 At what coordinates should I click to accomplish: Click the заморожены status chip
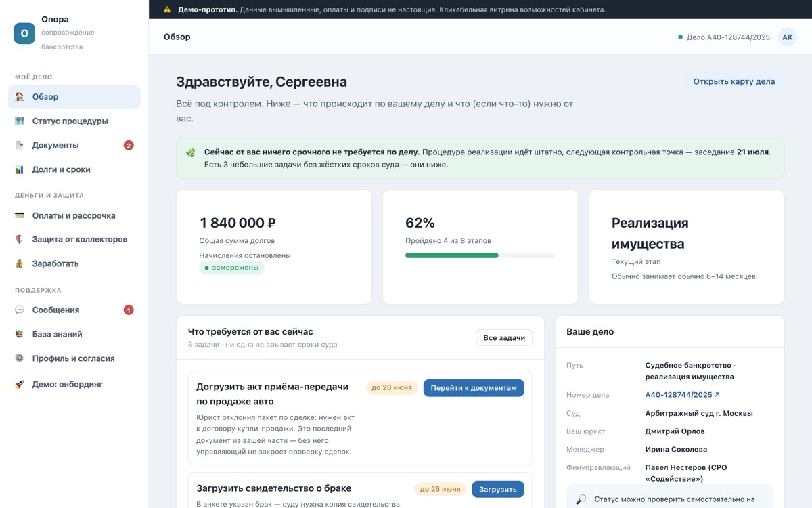coord(231,268)
